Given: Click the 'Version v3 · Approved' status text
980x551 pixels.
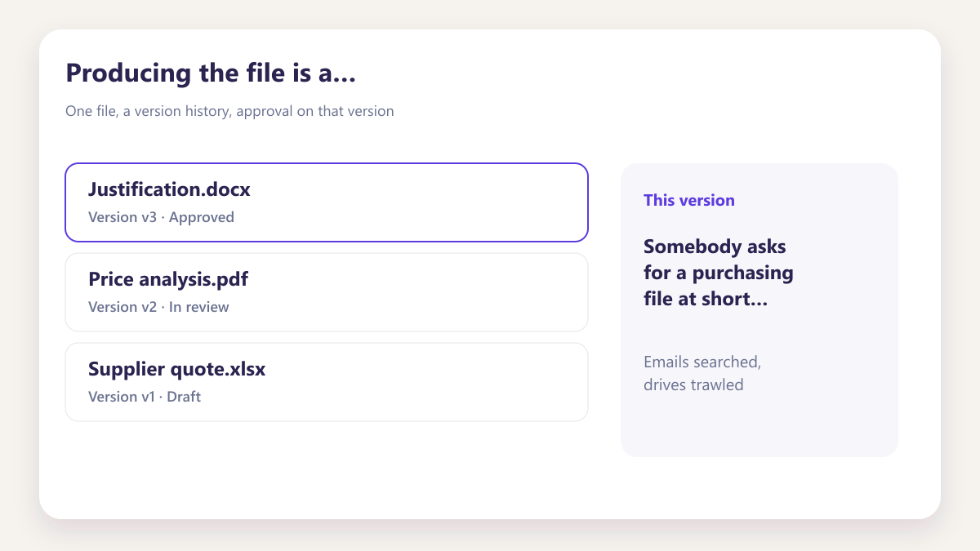Looking at the screenshot, I should 161,217.
